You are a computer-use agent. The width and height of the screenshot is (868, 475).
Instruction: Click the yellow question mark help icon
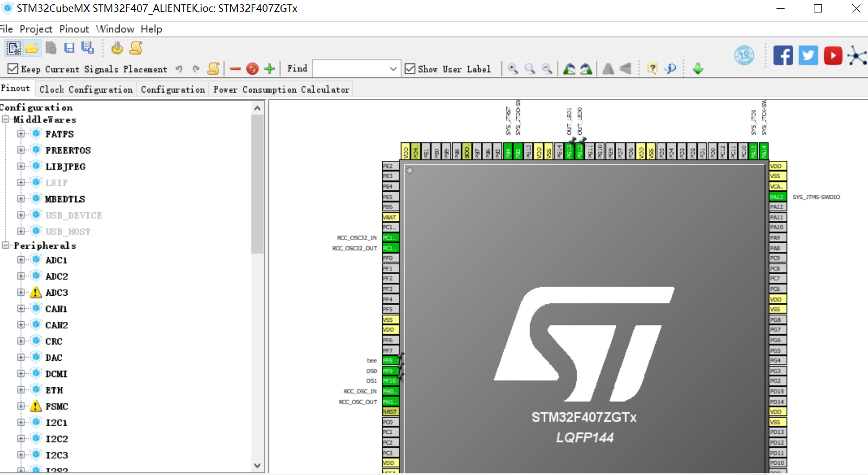click(652, 69)
